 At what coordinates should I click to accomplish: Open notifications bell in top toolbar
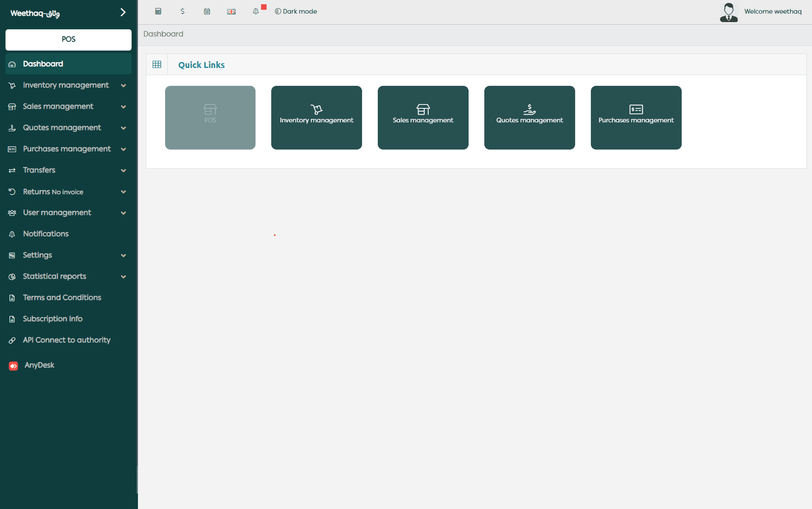click(x=256, y=11)
